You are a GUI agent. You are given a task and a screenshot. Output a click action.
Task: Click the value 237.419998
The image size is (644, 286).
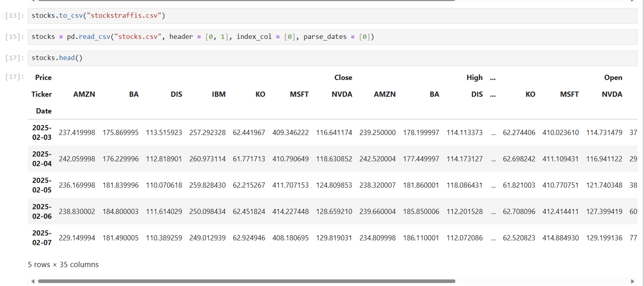[x=77, y=133]
